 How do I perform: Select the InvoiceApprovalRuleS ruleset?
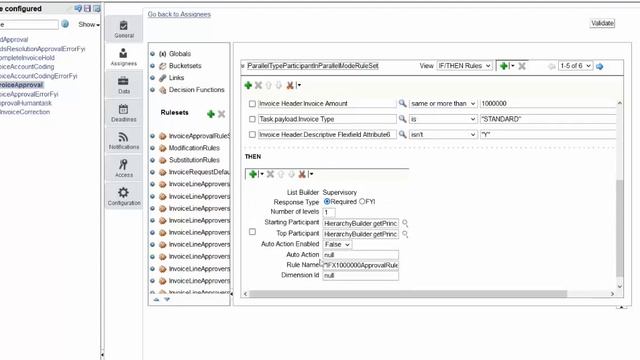coord(199,136)
